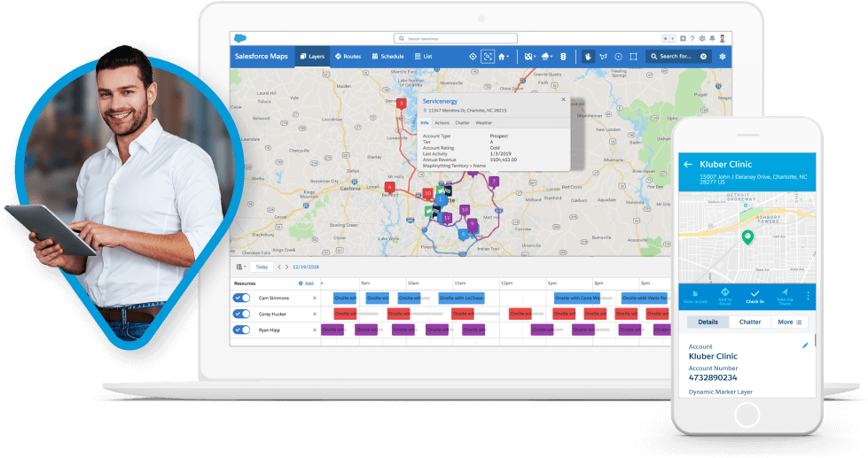Image resolution: width=868 pixels, height=458 pixels.
Task: Open the home location dropdown
Action: coord(504,57)
